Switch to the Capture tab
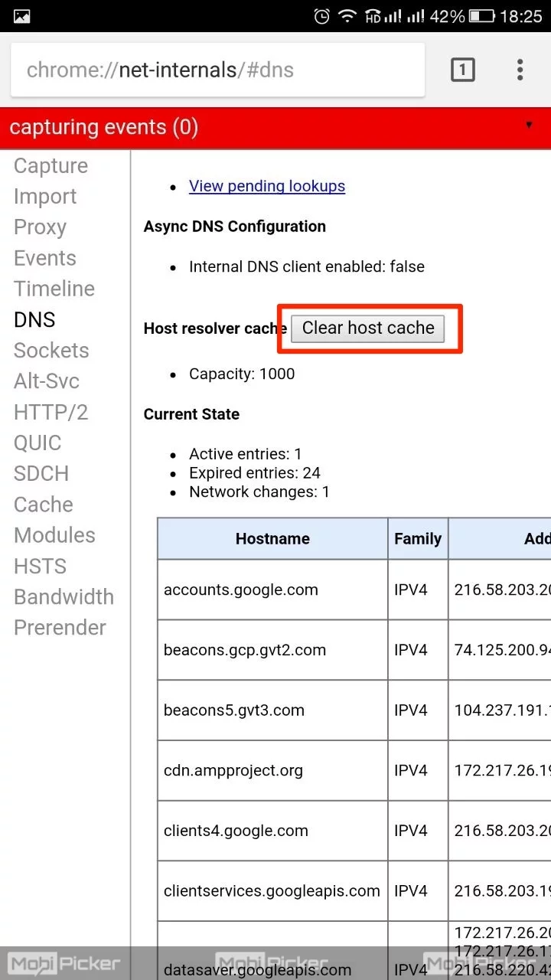Screen dimensions: 551x980 point(51,166)
